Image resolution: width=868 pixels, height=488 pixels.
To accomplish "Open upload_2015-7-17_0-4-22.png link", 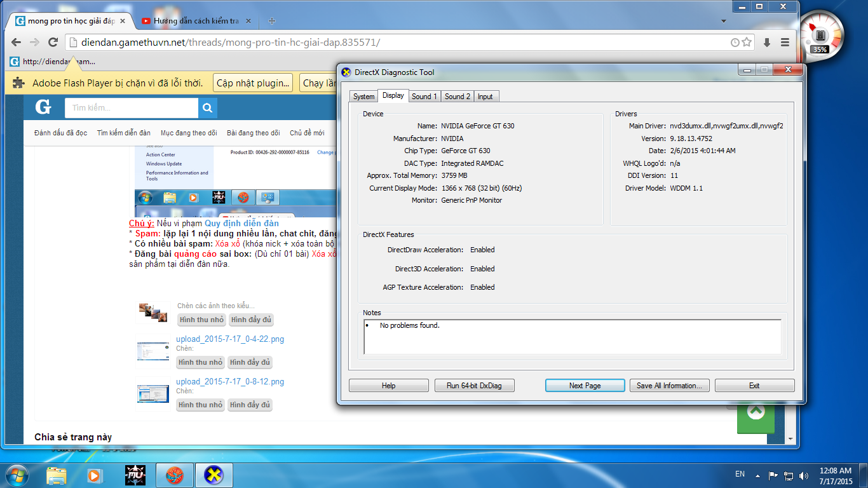I will pos(230,339).
